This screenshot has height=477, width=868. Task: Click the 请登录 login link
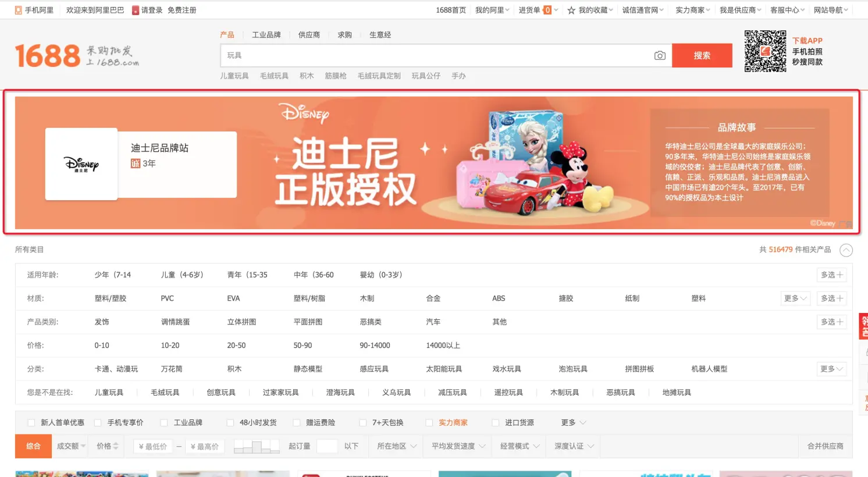152,10
